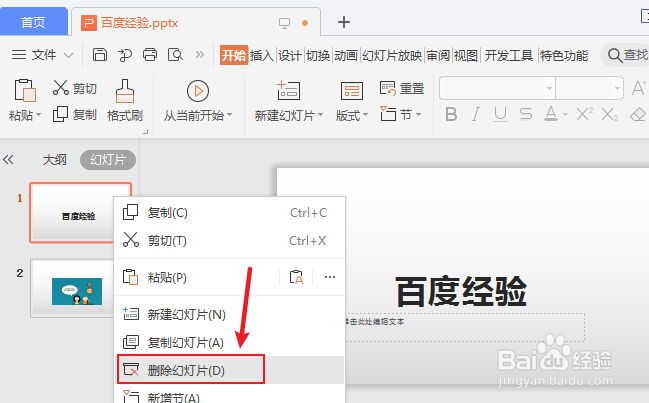Click the Print icon in quick toolbar
Screen dimensions: 649x403
tap(150, 55)
